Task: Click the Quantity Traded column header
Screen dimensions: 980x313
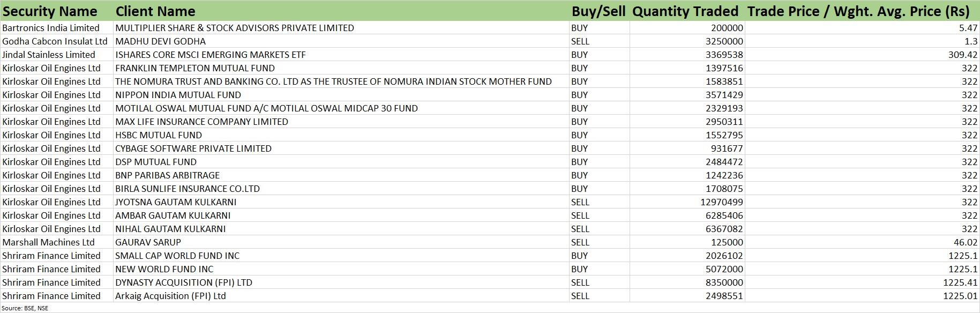Action: pos(685,11)
